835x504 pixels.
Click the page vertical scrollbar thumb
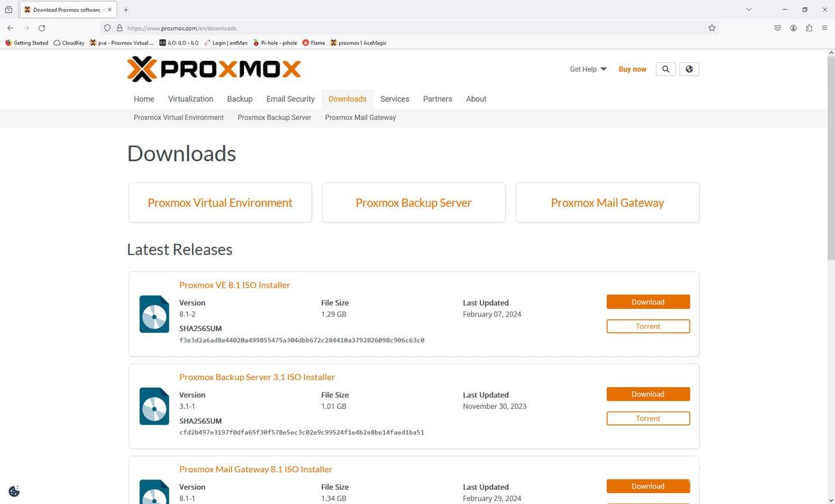tap(830, 158)
